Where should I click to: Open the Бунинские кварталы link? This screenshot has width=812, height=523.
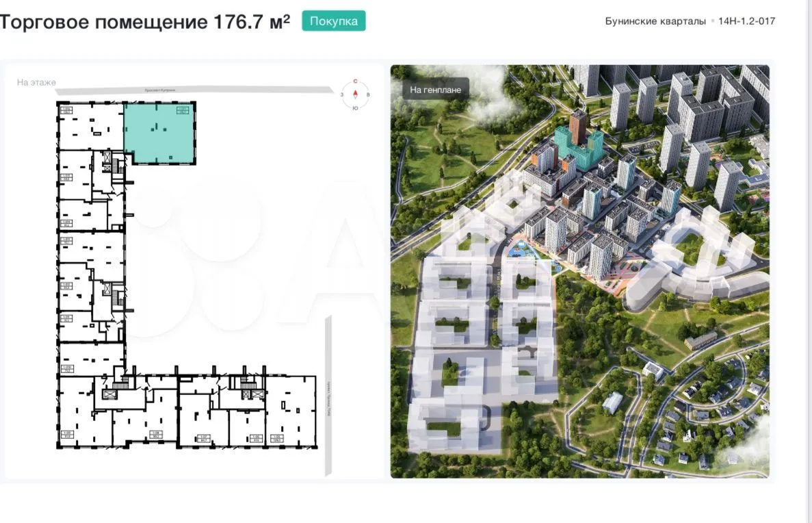[655, 21]
